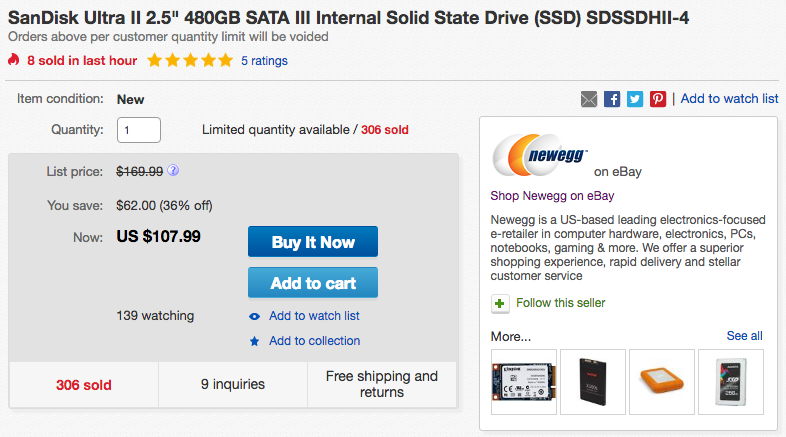Image resolution: width=786 pixels, height=437 pixels.
Task: Share this listing on Facebook
Action: pos(612,99)
